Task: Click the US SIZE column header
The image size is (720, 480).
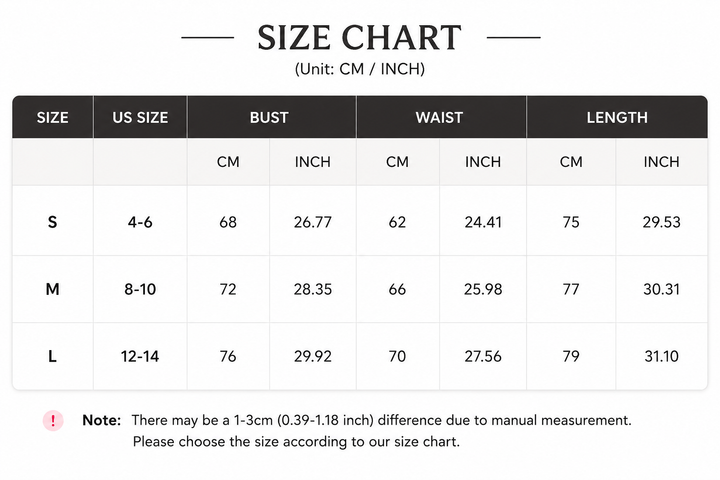Action: tap(140, 118)
